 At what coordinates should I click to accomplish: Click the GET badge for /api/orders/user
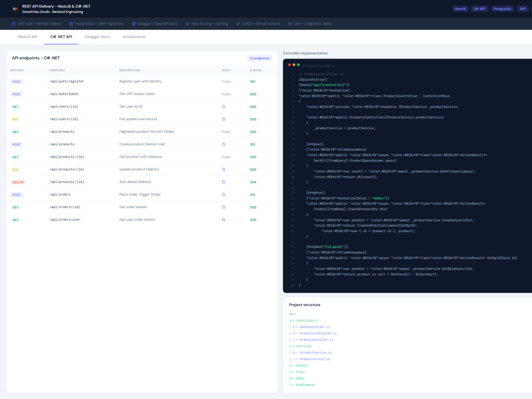tap(15, 220)
